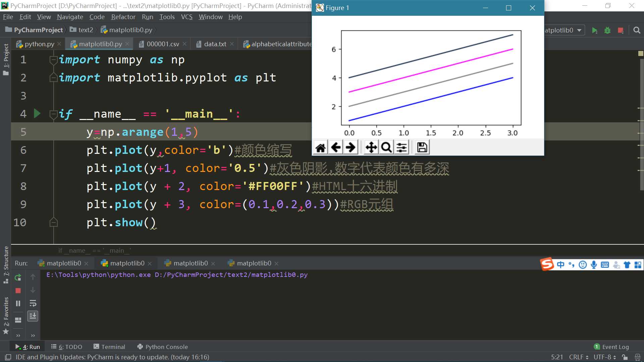The image size is (644, 362).
Task: Click the Sogou skin shirt icon
Action: click(x=627, y=265)
